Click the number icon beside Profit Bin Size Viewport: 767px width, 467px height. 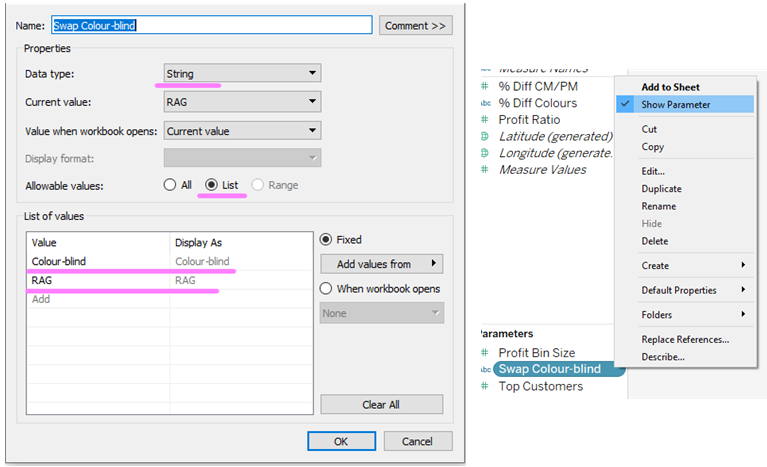point(485,353)
